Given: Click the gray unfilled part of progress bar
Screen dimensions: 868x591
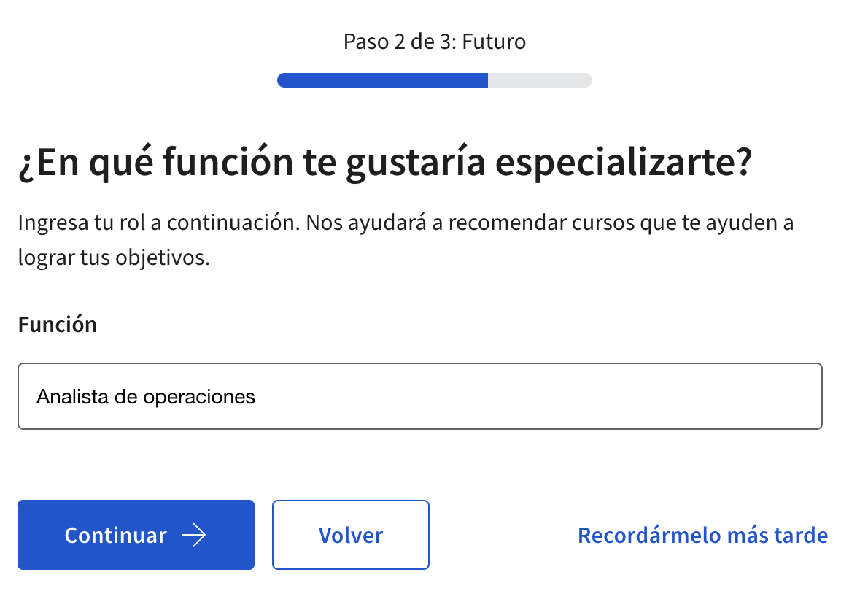Looking at the screenshot, I should coord(540,80).
